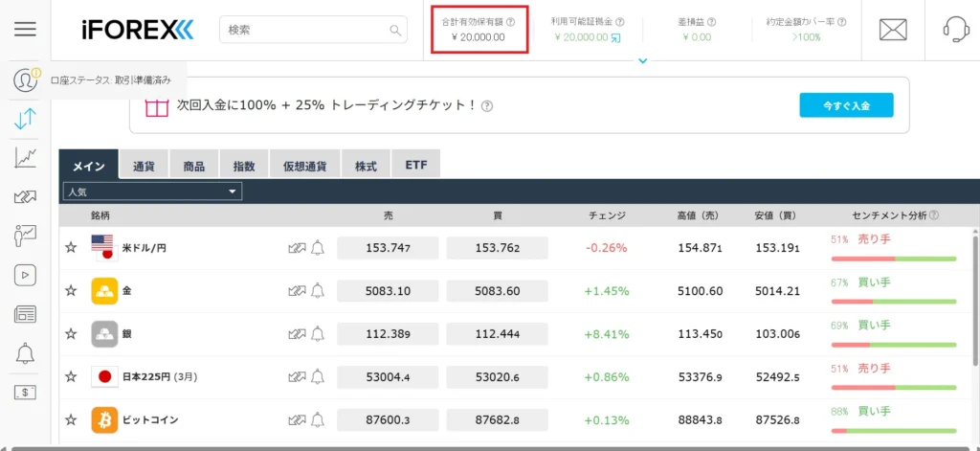
Task: Open the news sidebar icon
Action: pos(25,314)
